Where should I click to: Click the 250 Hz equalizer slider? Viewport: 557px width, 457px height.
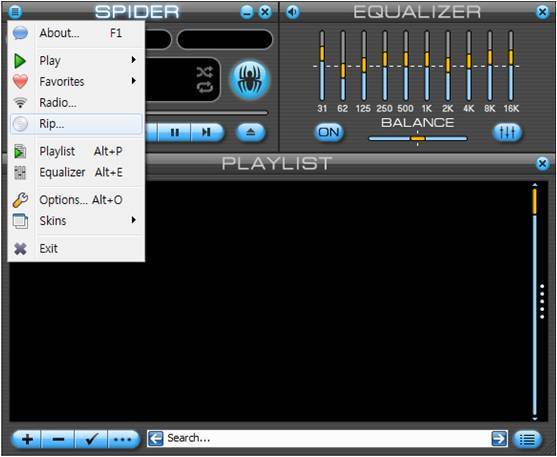pyautogui.click(x=385, y=66)
